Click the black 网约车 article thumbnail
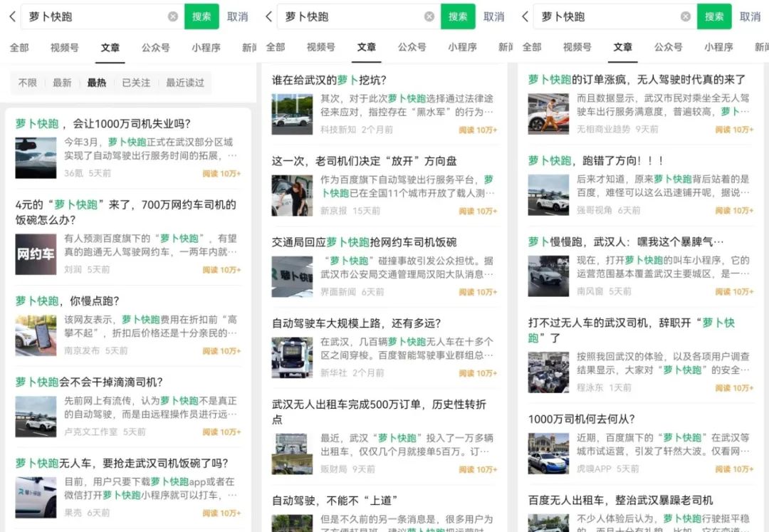This screenshot has height=532, width=769. coord(36,254)
